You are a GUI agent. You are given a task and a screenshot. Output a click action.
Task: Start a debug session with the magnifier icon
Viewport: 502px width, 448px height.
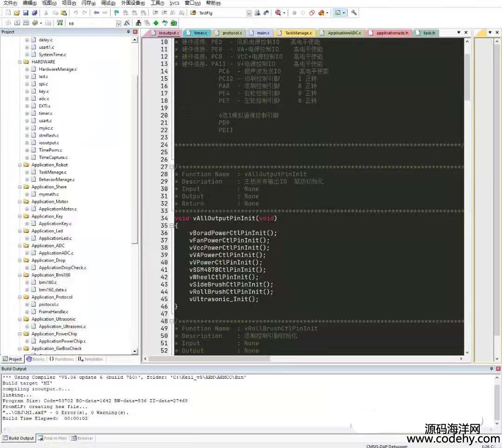(x=278, y=13)
